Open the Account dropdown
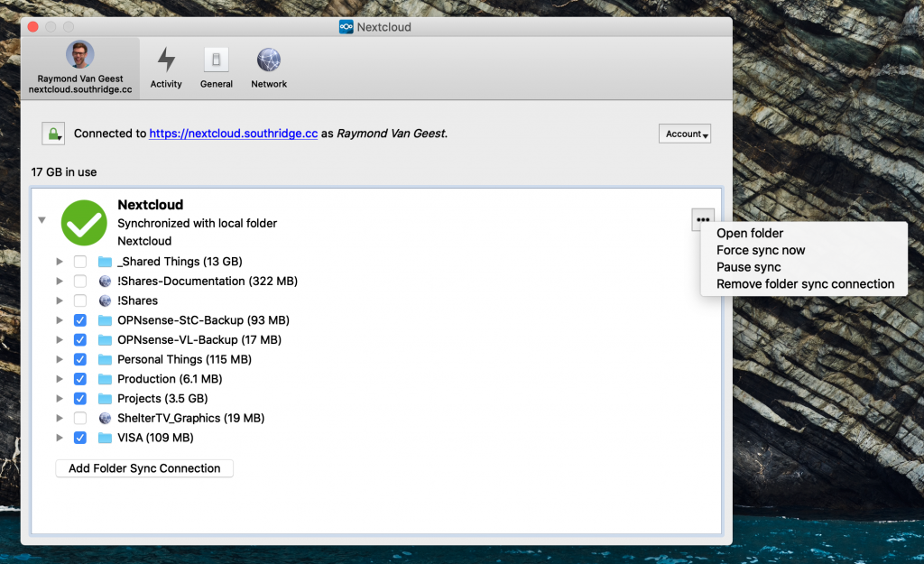Viewport: 924px width, 564px height. (x=685, y=134)
